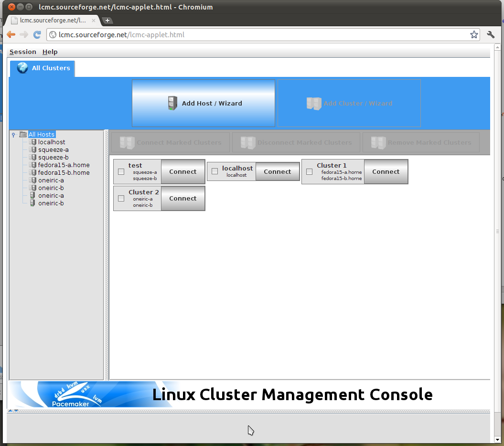Image resolution: width=504 pixels, height=446 pixels.
Task: Connect to Cluster 1
Action: click(x=386, y=171)
